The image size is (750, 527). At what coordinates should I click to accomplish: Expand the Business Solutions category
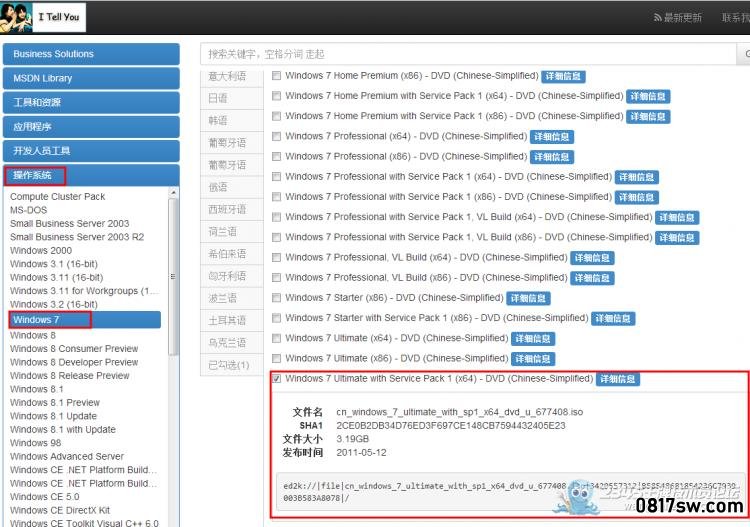click(91, 54)
